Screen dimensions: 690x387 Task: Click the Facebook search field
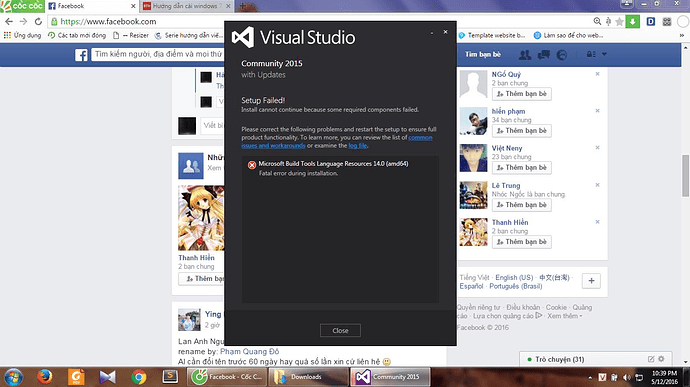[x=158, y=54]
